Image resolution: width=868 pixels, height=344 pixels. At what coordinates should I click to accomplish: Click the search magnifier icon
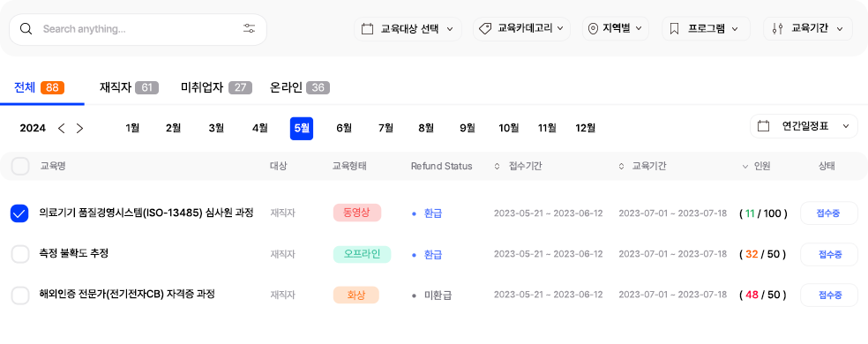tap(26, 29)
